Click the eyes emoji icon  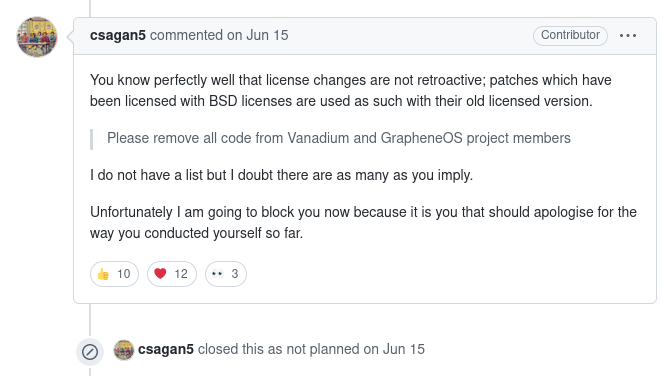click(x=217, y=274)
